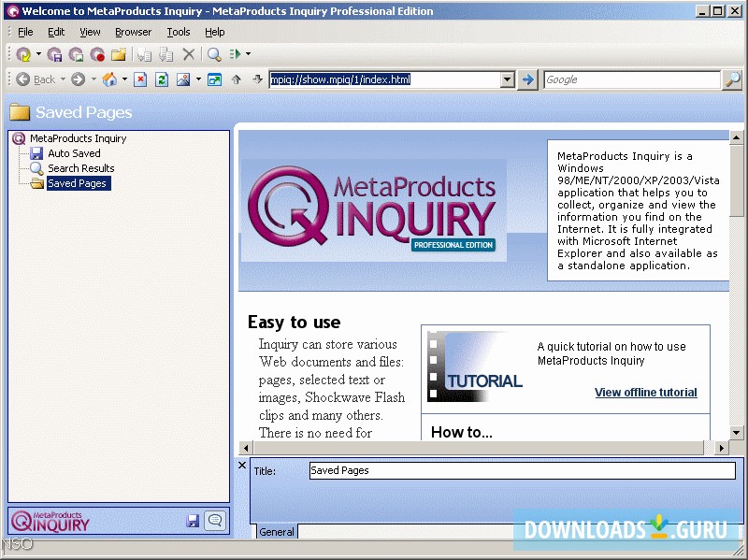Open the Help menu

(215, 32)
